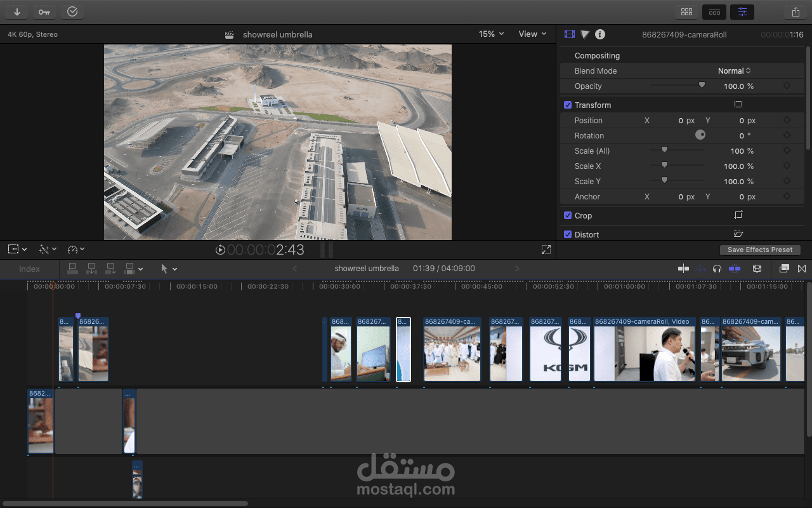
Task: Open the share export icon
Action: click(795, 11)
